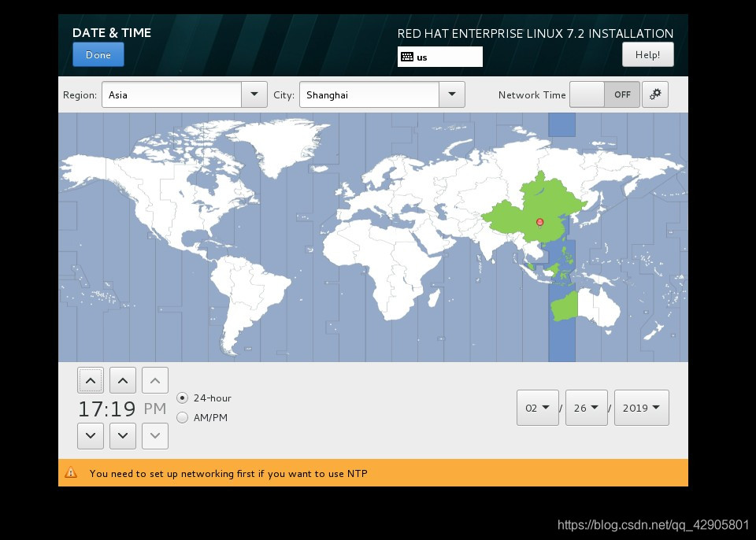
Task: Open the City dropdown arrow
Action: [x=452, y=94]
